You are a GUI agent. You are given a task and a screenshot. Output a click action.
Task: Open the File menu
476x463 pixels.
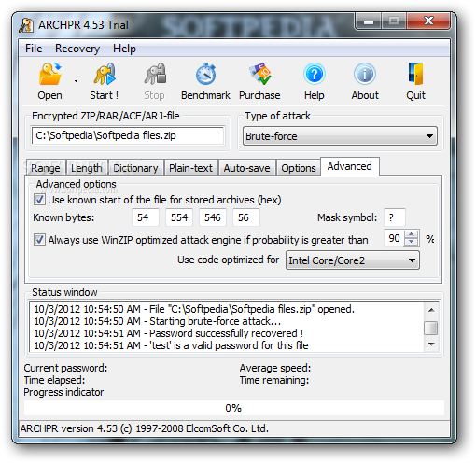click(34, 49)
